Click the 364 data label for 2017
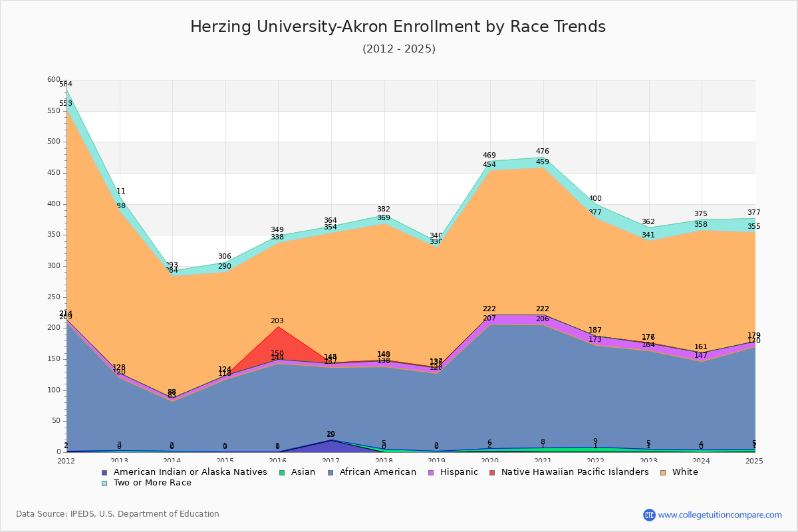The image size is (798, 532). coord(331,221)
